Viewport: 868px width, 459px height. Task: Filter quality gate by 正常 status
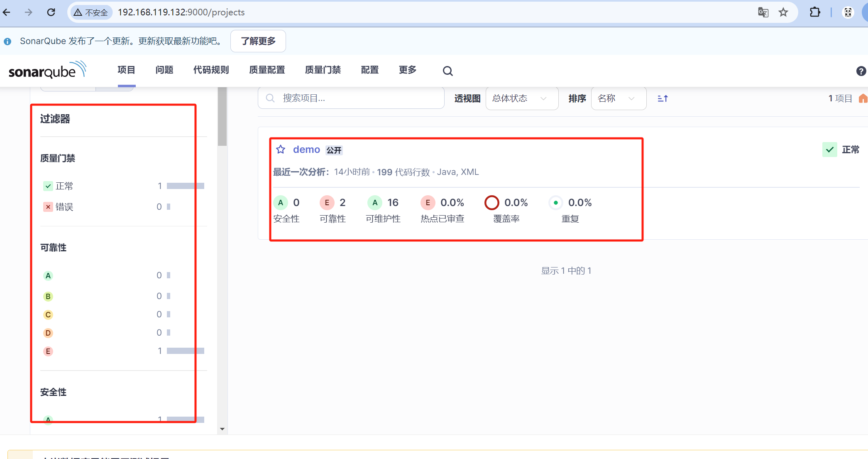(64, 186)
